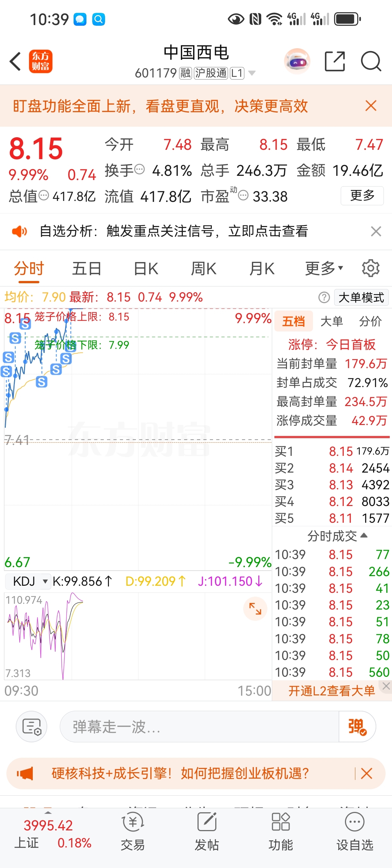
Task: Tap the 最高封单量 234.5万 row
Action: click(x=332, y=402)
